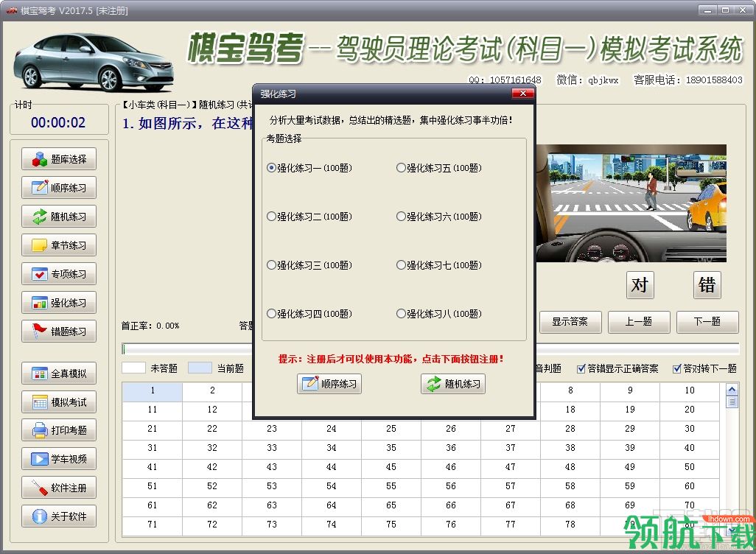The width and height of the screenshot is (756, 554).
Task: Jump to question 77 cell
Action: pos(511,525)
